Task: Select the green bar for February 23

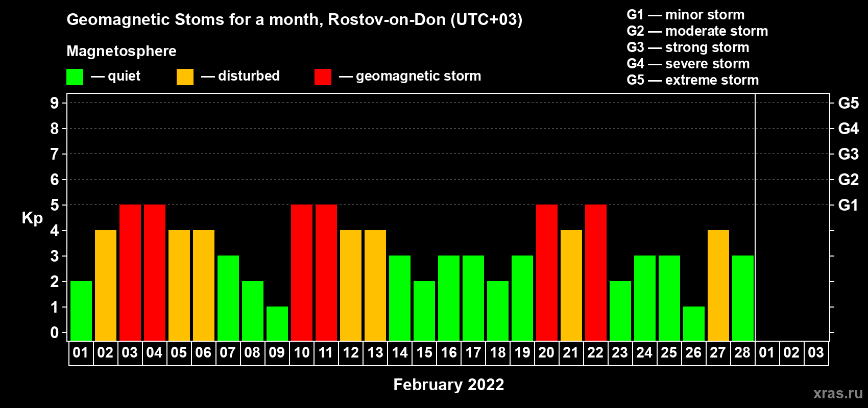Action: click(x=620, y=311)
